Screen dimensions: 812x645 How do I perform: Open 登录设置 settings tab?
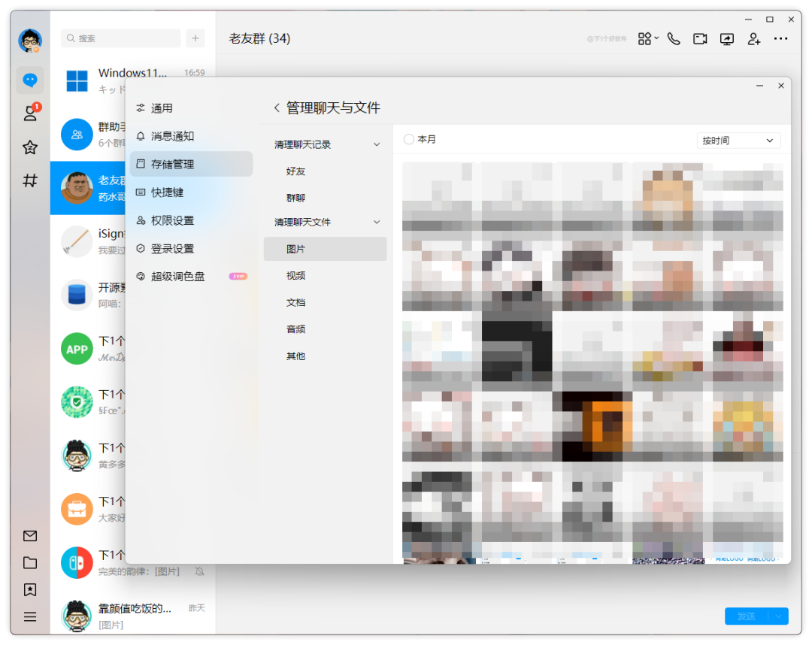pos(191,249)
